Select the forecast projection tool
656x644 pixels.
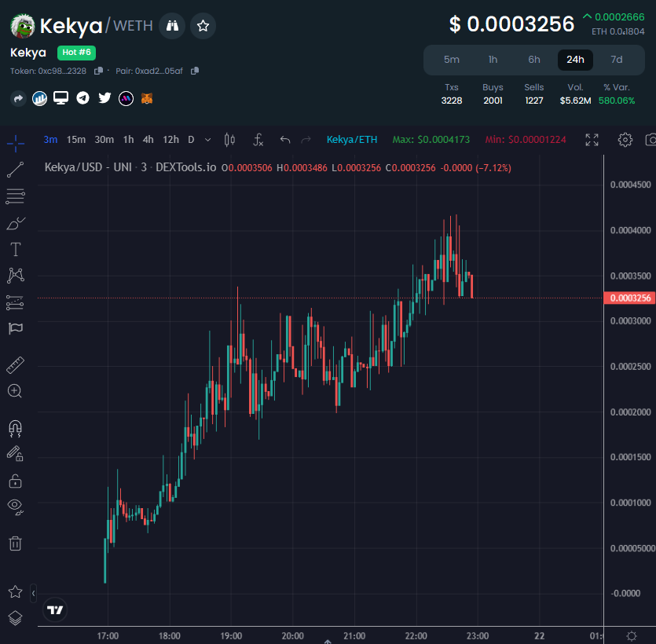(x=16, y=303)
